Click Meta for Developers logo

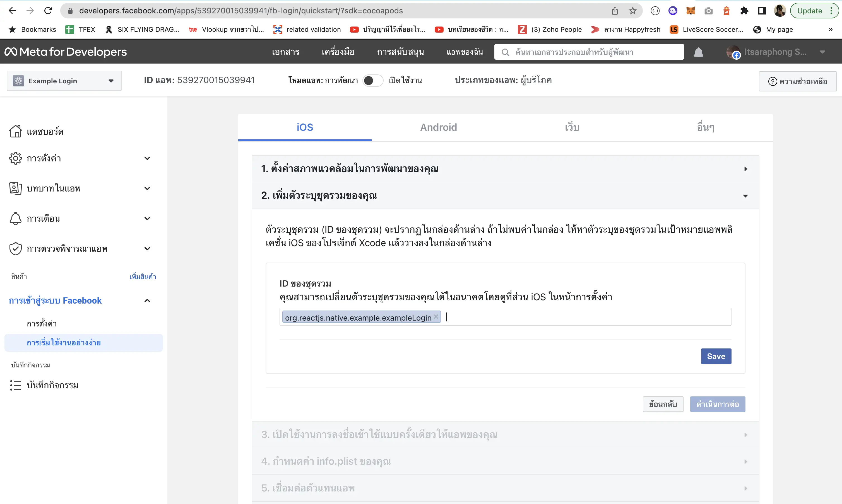click(66, 52)
